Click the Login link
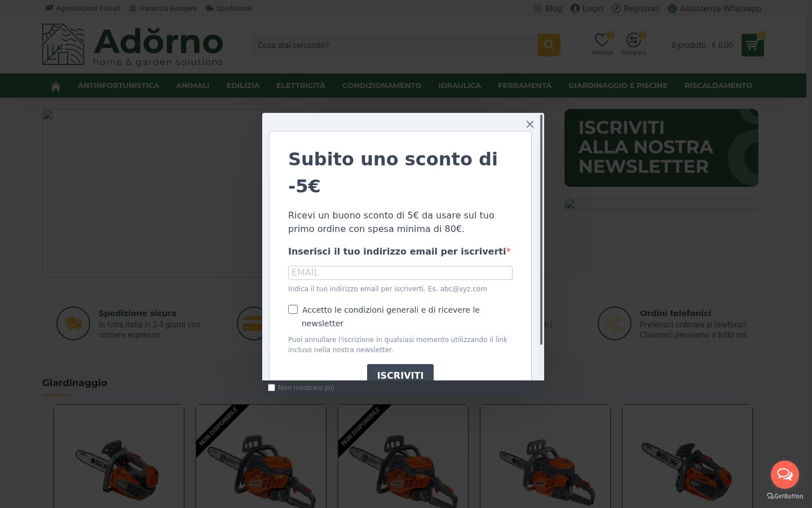Viewport: 812px width, 508px height. coord(587,8)
